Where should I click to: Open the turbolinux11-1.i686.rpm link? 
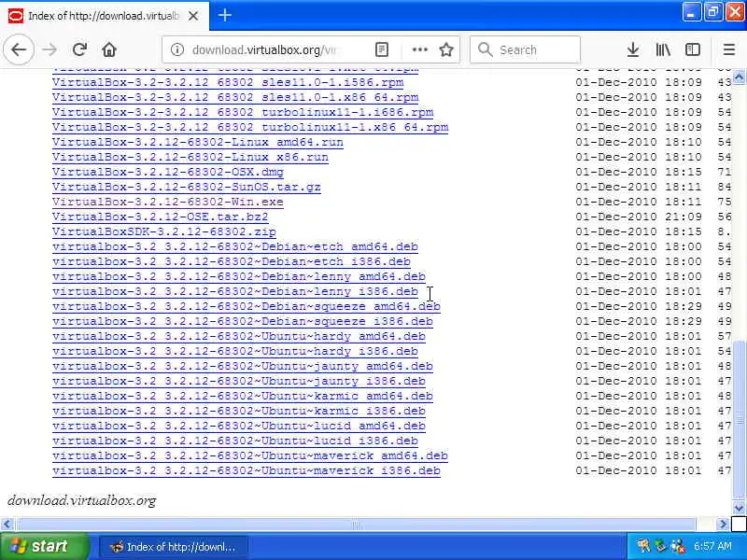point(243,112)
